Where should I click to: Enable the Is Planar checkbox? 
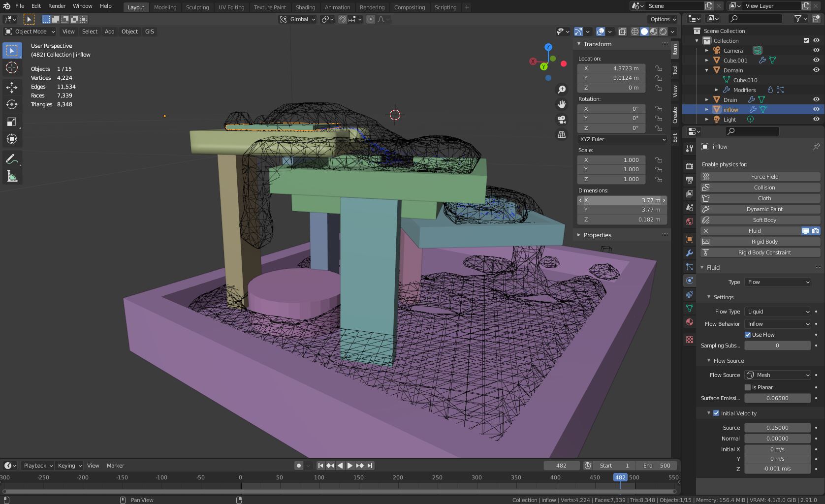748,387
